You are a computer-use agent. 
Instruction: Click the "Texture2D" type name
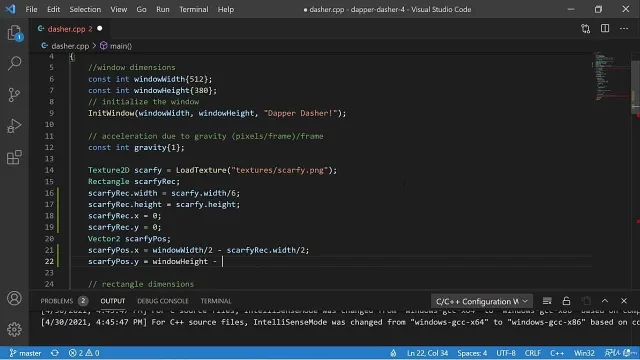109,170
